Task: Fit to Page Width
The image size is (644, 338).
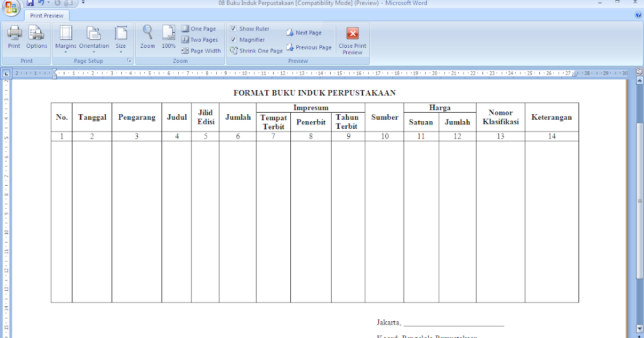Action: tap(201, 51)
